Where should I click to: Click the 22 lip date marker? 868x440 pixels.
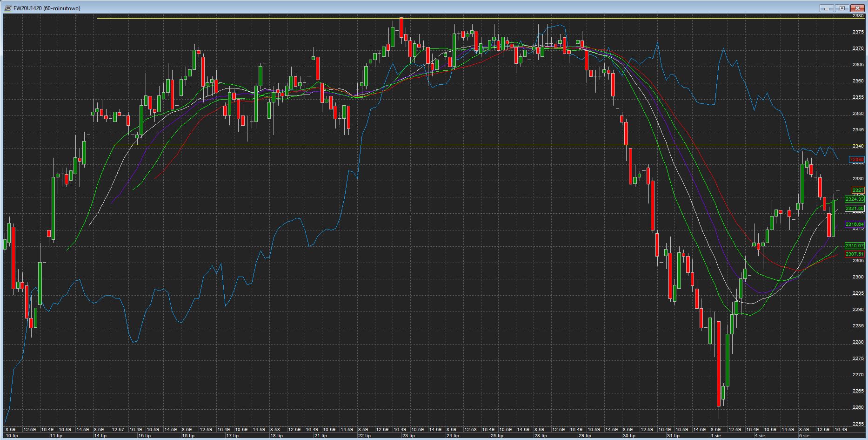[364, 436]
